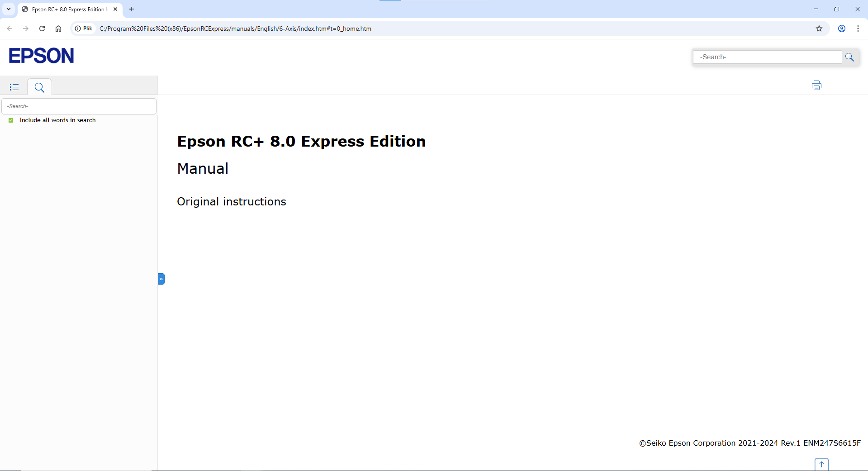Bookmark this page with star icon
The width and height of the screenshot is (868, 471).
pyautogui.click(x=819, y=29)
